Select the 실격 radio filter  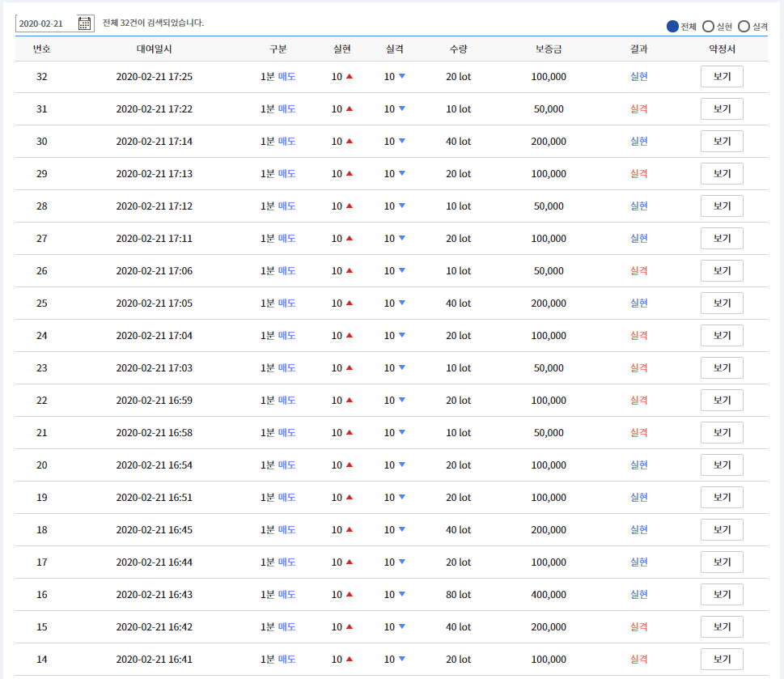coord(744,27)
